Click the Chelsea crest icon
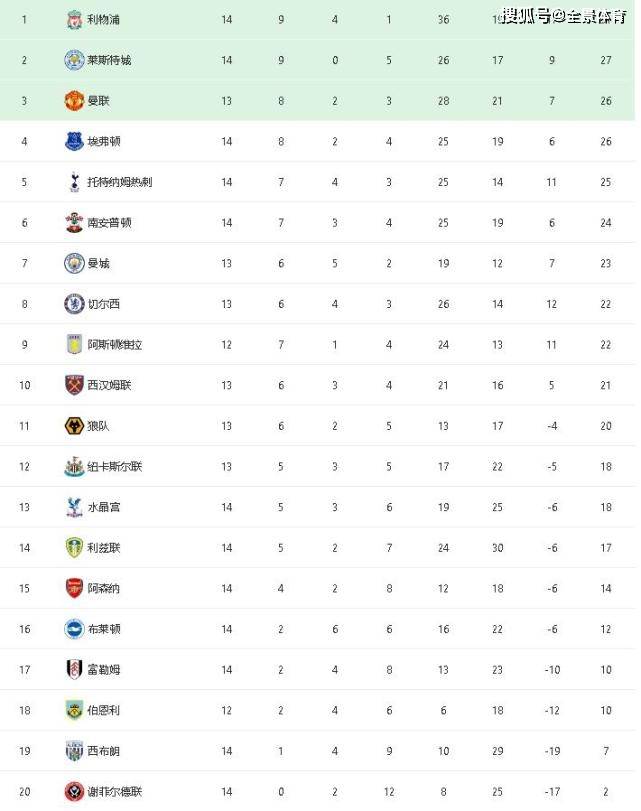Image resolution: width=641 pixels, height=811 pixels. coord(74,304)
